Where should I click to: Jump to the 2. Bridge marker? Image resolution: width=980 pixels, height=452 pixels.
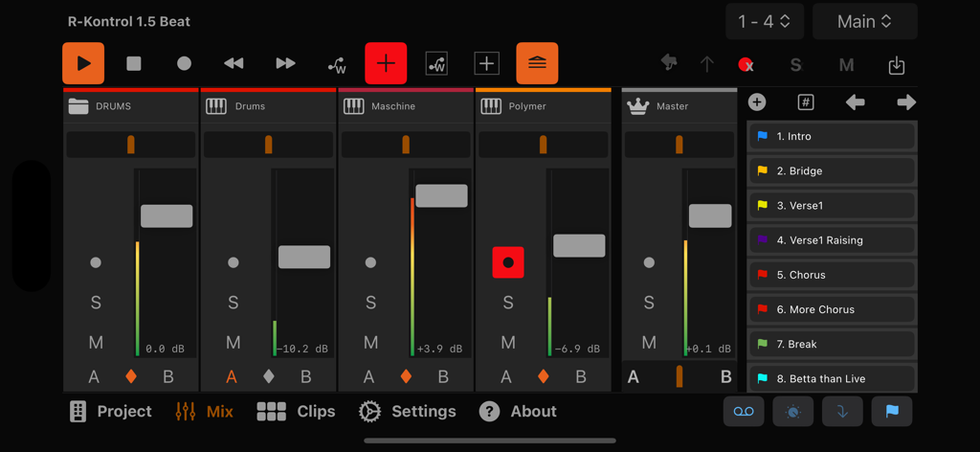[832, 170]
